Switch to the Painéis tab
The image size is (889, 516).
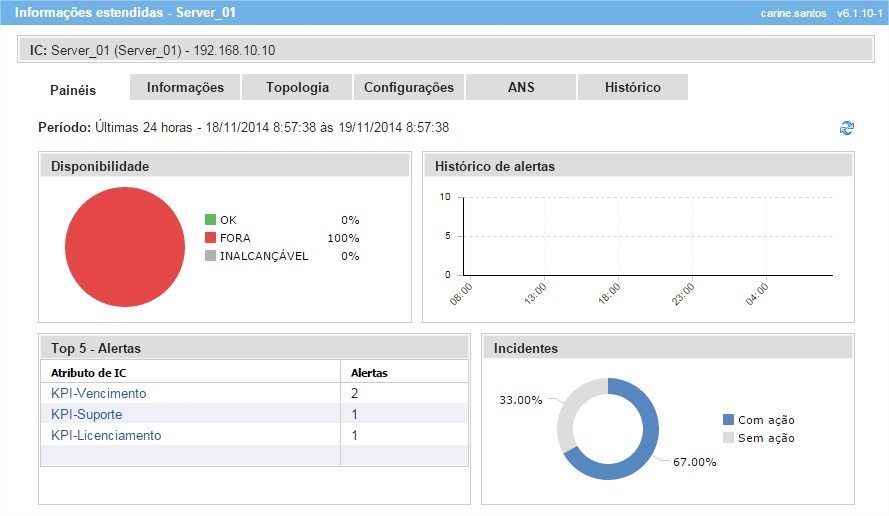pos(73,89)
